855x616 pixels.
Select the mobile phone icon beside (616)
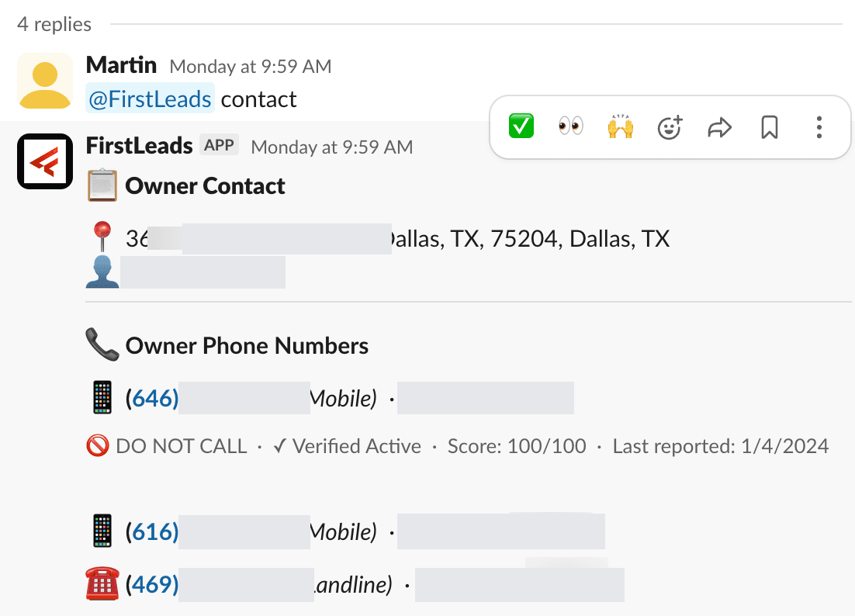(102, 531)
